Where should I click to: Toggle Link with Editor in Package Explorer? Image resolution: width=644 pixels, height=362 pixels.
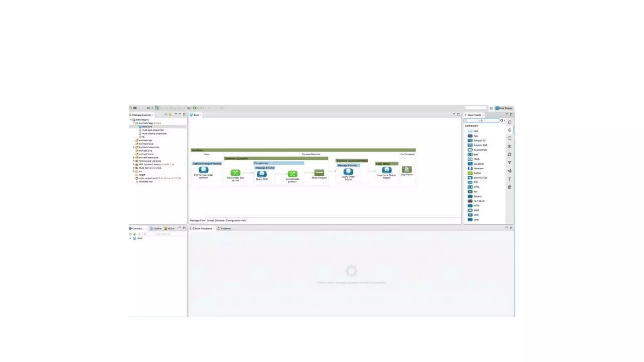pos(170,115)
